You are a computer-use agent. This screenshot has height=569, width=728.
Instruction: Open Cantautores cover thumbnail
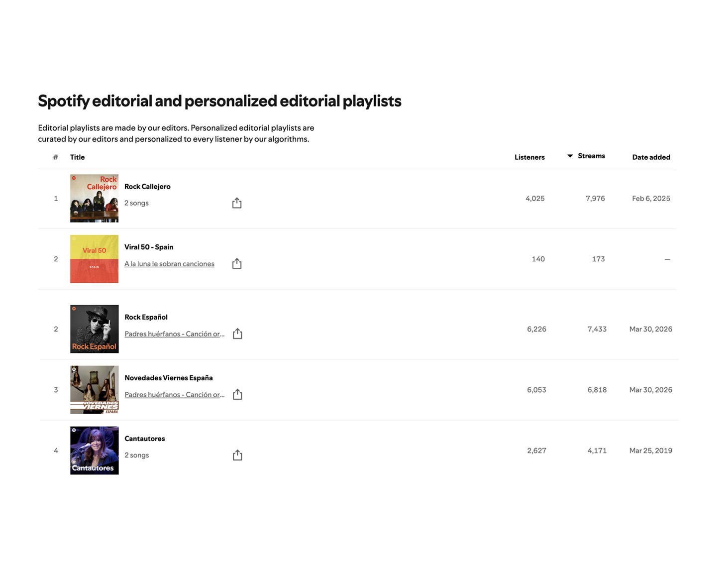pyautogui.click(x=94, y=451)
